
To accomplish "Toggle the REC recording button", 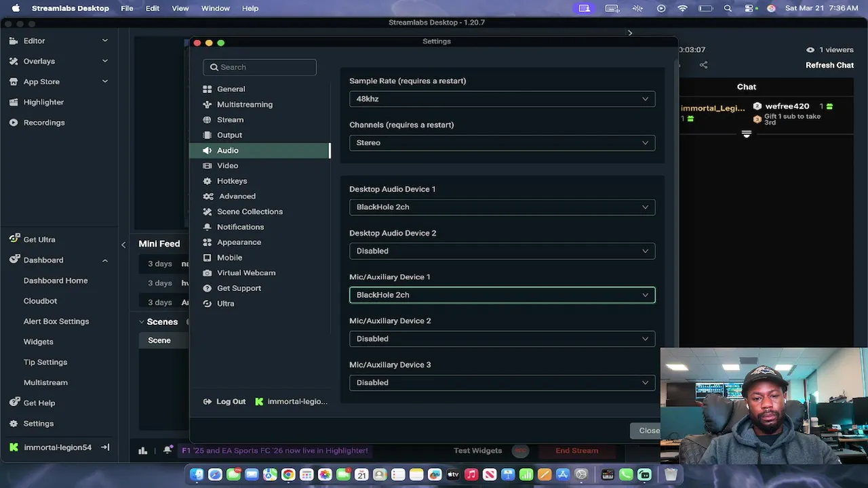I will click(520, 451).
